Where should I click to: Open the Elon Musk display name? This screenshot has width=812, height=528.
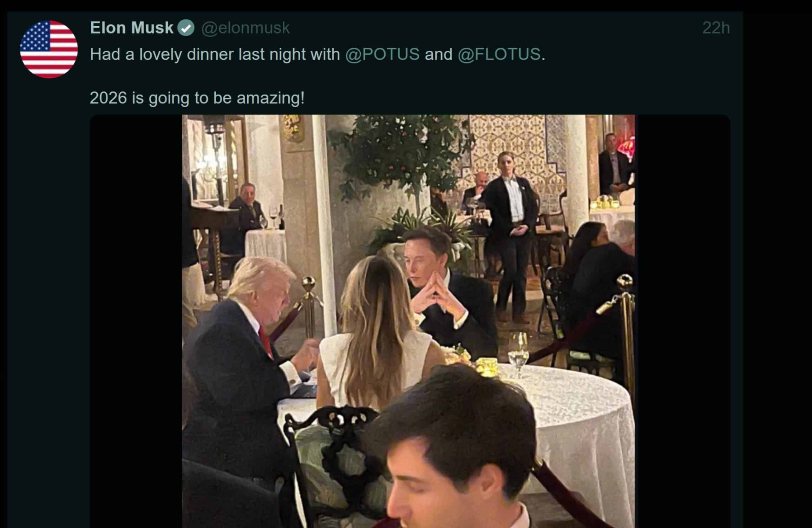[x=132, y=28]
